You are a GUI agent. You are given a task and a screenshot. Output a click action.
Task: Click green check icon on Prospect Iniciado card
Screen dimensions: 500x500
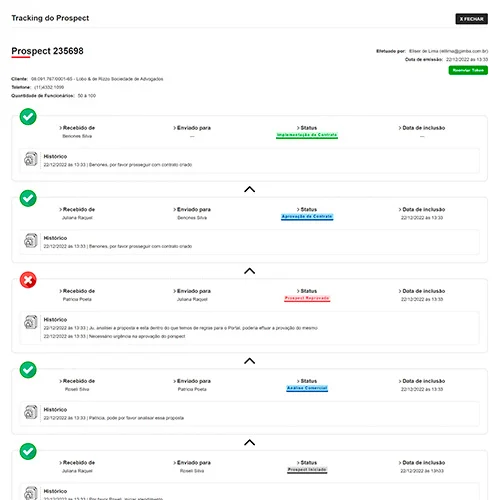pyautogui.click(x=28, y=451)
